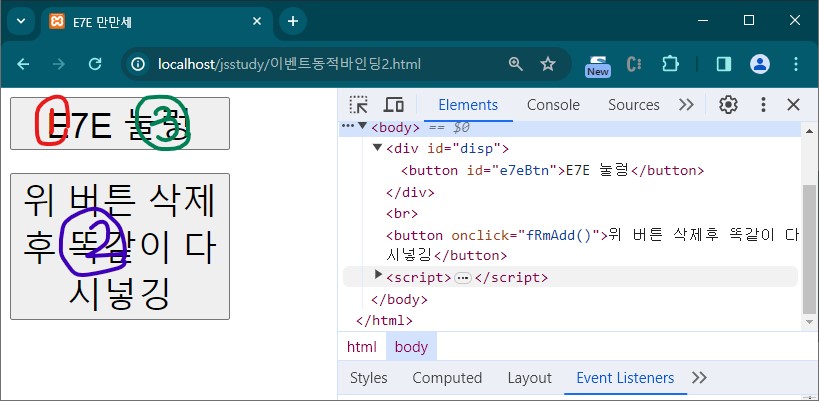Activate the inspect element picker
The height and width of the screenshot is (401, 819).
[x=358, y=105]
